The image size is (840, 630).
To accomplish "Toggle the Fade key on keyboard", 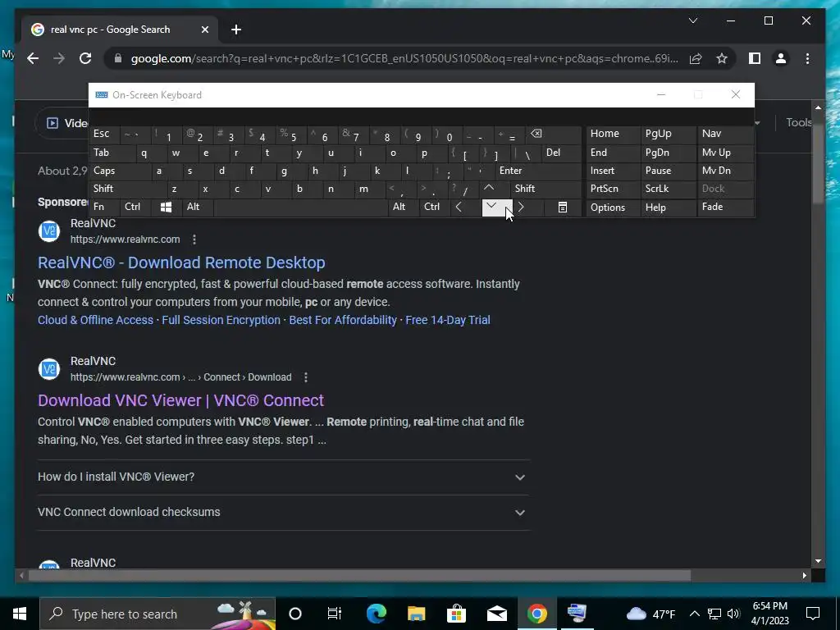I will 725,207.
